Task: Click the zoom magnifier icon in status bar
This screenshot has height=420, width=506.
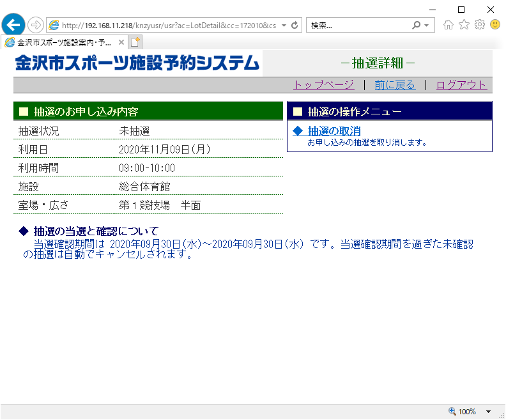Action: tap(452, 411)
